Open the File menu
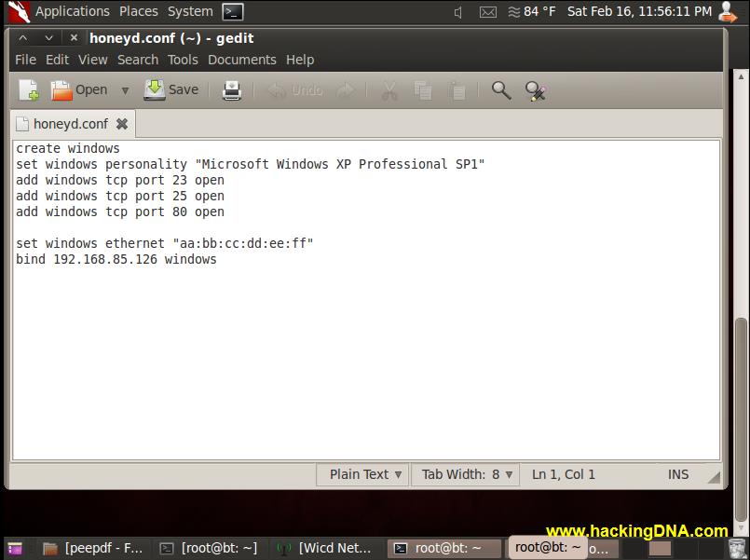750x560 pixels. (25, 60)
